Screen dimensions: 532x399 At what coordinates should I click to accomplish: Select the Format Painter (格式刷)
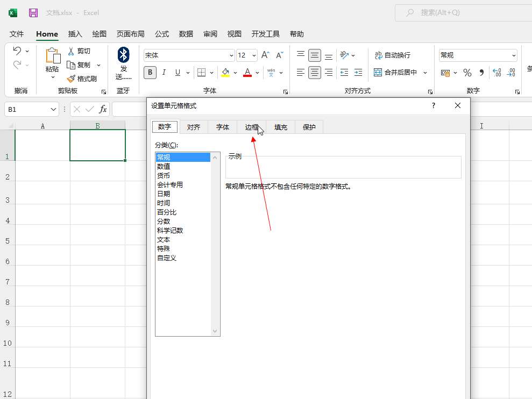(x=82, y=79)
